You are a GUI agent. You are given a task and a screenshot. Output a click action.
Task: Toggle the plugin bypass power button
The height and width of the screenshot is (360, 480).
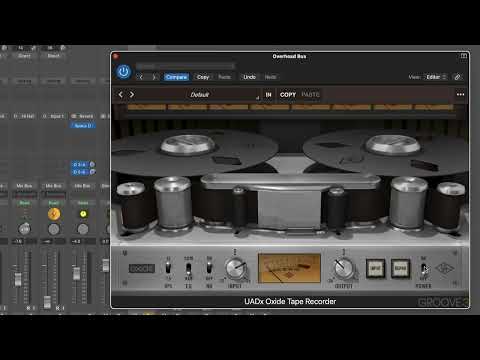[x=124, y=72]
